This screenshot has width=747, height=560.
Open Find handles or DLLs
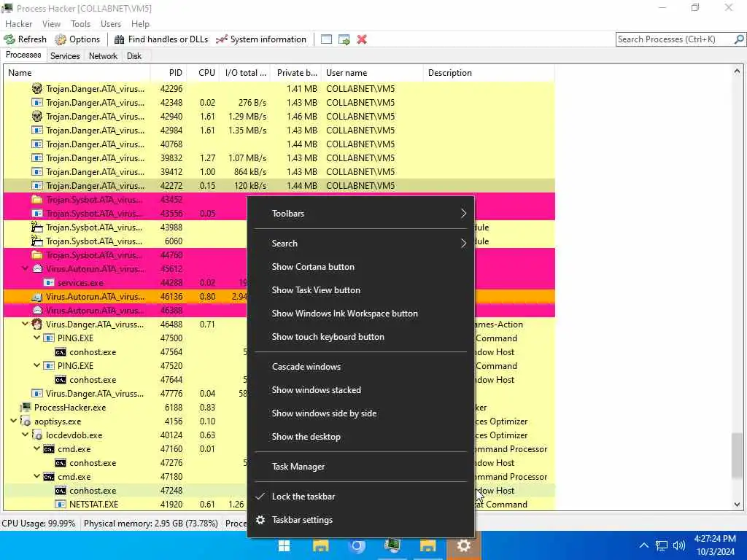pos(161,39)
